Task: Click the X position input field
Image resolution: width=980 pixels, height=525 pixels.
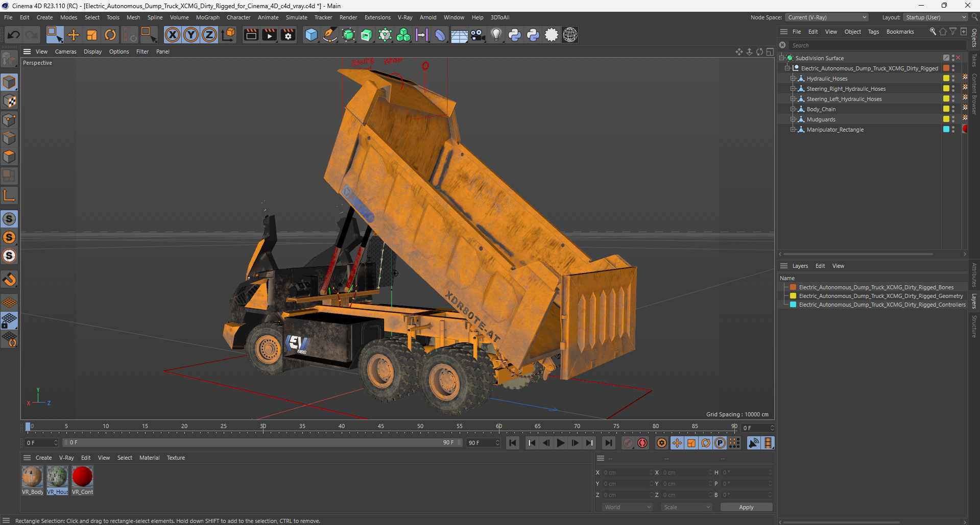Action: [627, 472]
